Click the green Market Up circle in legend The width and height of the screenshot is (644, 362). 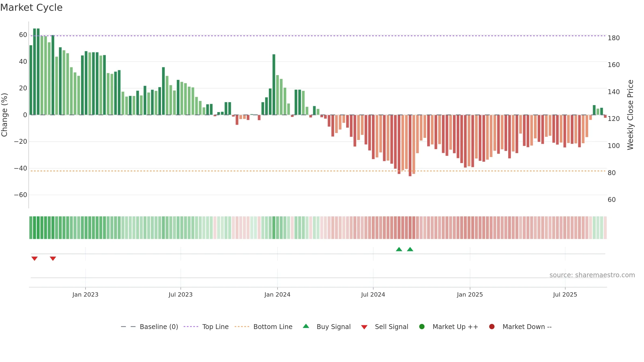coord(422,327)
